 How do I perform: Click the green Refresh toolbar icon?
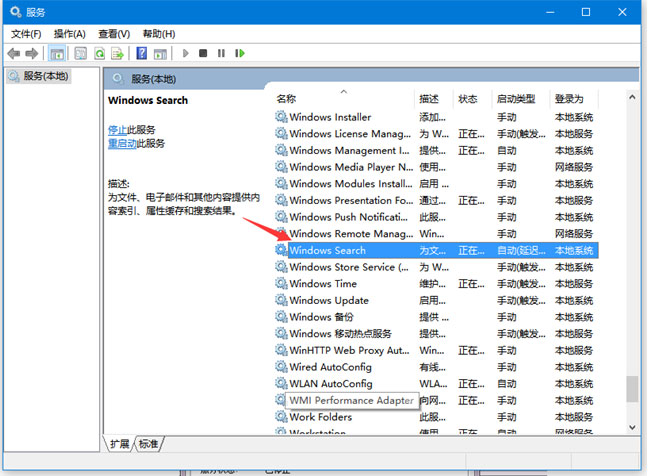[99, 53]
